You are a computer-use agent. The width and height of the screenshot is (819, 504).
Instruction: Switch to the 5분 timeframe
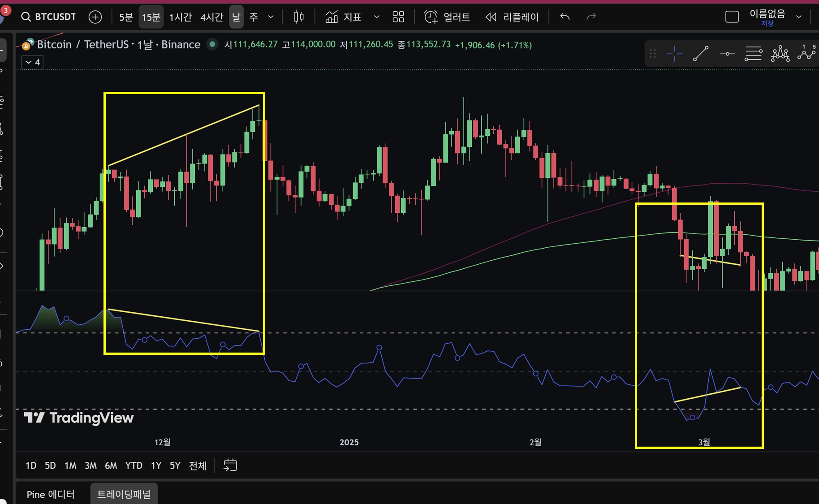pos(126,17)
